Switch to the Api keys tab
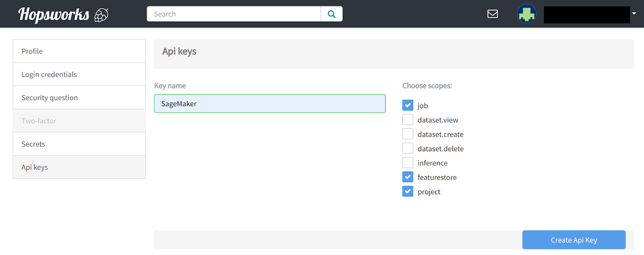Image resolution: width=644 pixels, height=255 pixels. click(x=79, y=167)
